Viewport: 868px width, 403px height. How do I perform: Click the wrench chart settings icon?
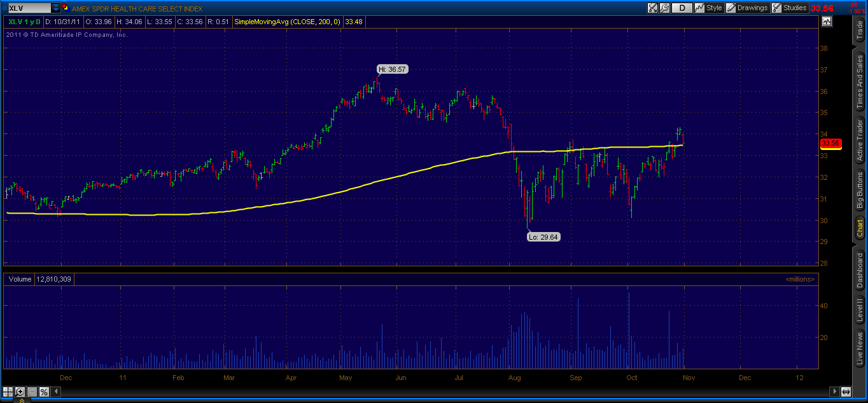coord(664,8)
